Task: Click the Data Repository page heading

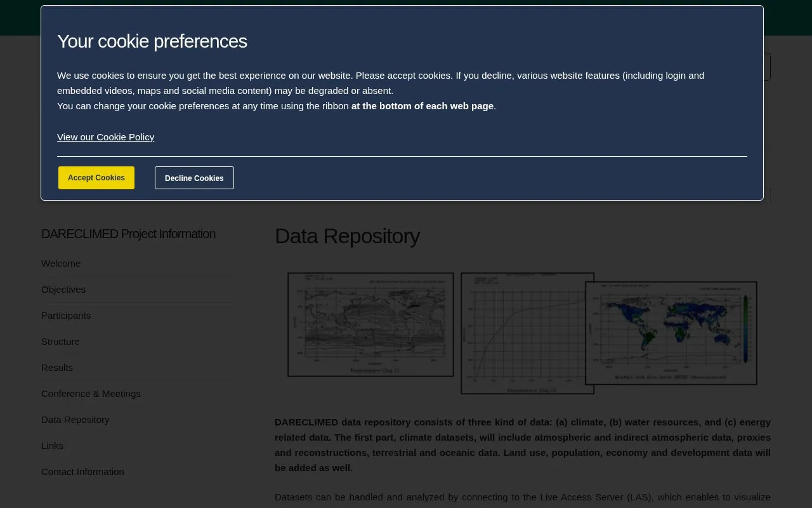Action: point(347,236)
